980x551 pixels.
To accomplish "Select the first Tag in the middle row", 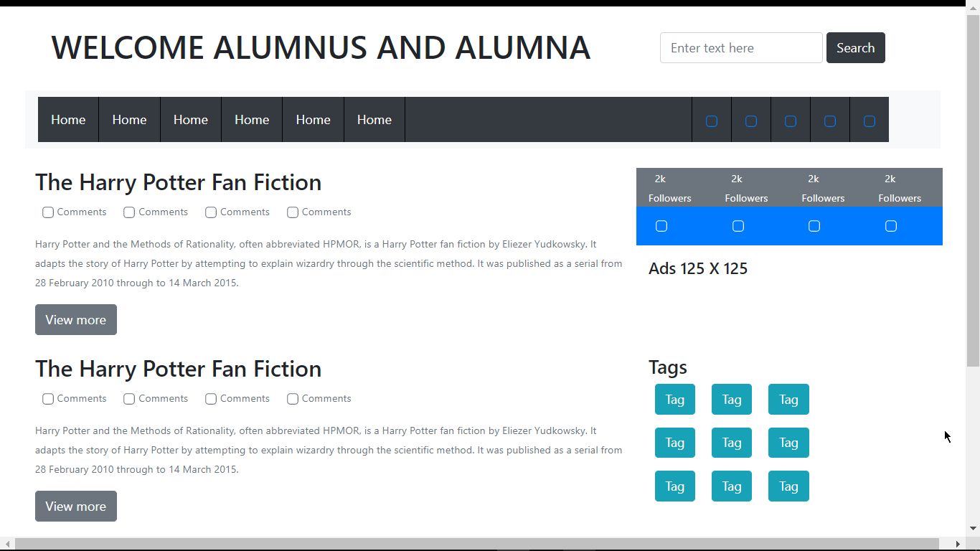I will point(675,443).
